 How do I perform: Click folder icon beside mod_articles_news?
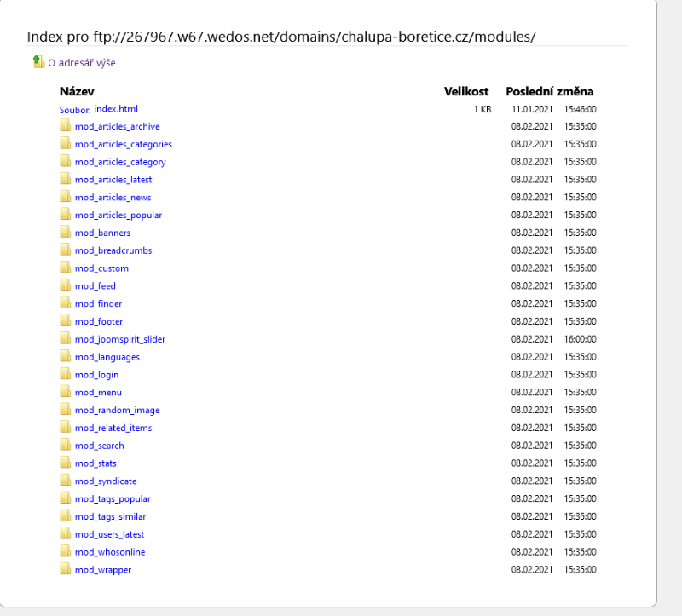(66, 197)
